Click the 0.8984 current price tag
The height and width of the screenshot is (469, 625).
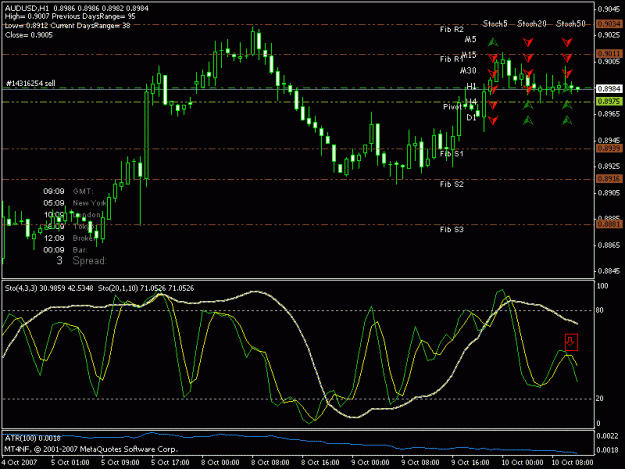[609, 88]
